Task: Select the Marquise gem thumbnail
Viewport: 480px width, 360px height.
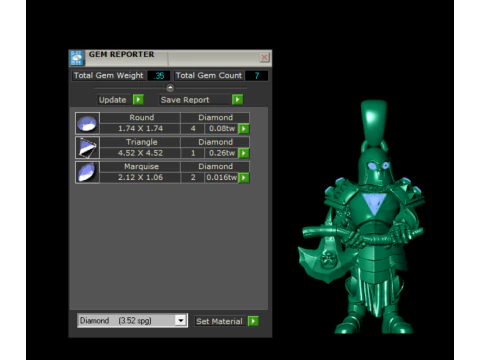Action: (87, 172)
